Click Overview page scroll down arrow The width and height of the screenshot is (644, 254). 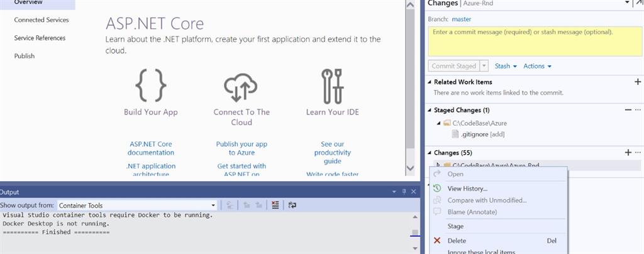410,167
